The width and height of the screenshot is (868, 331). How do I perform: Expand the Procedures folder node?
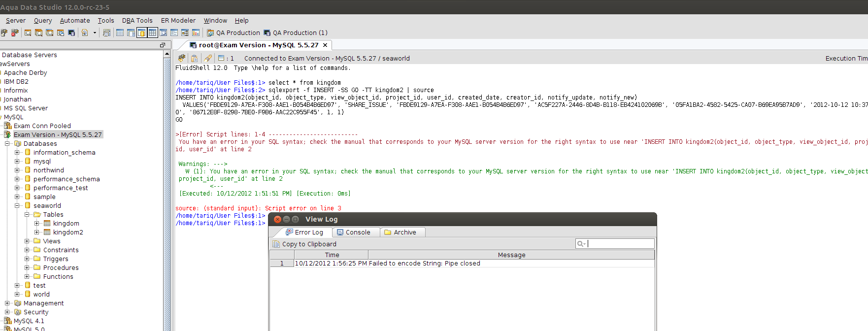(27, 267)
